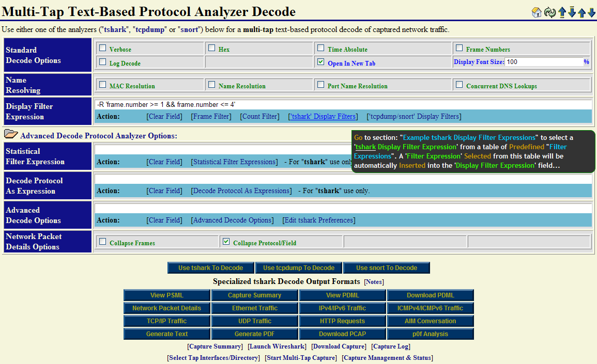This screenshot has width=597, height=364.
Task: Focus the Display Font Size field
Action: (544, 62)
